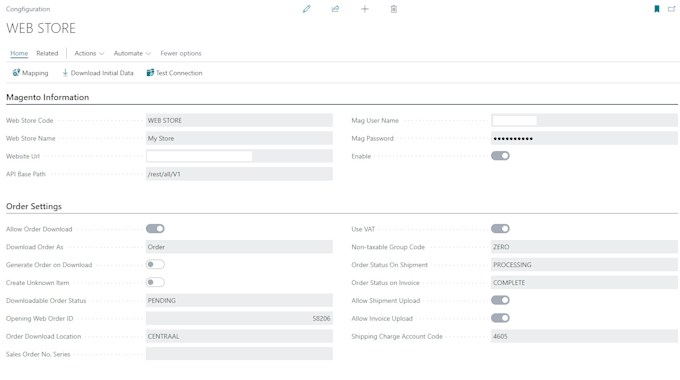Click the Website Url field

[x=239, y=156]
